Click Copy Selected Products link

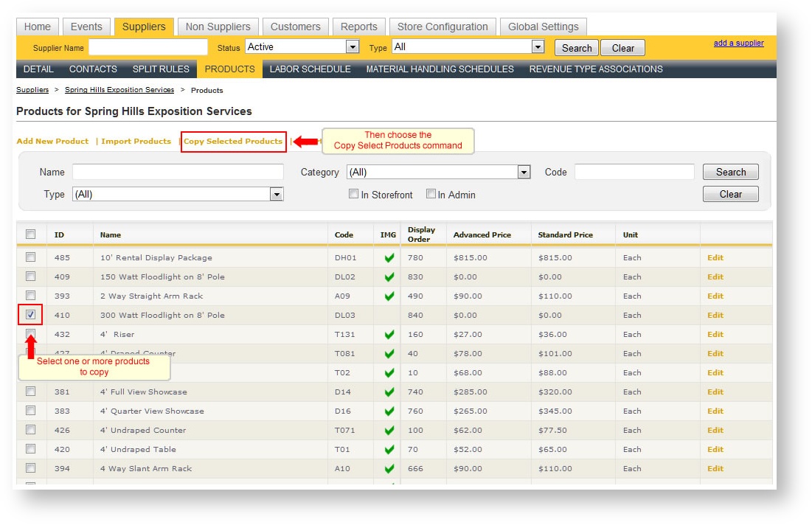(233, 142)
